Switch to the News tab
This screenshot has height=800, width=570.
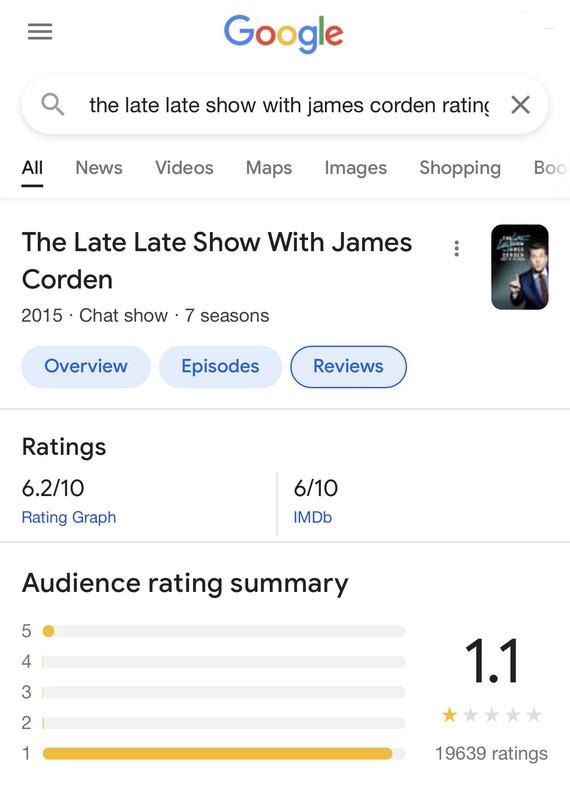point(99,168)
